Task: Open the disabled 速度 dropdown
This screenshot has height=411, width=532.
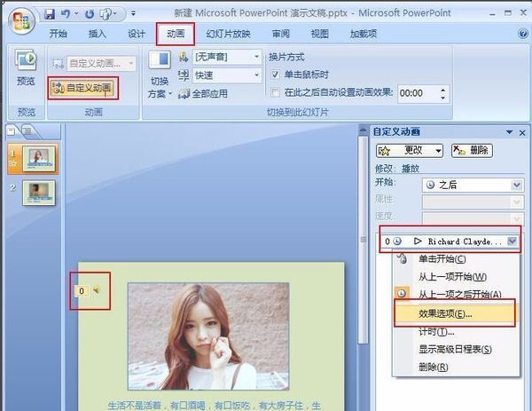Action: tap(473, 218)
